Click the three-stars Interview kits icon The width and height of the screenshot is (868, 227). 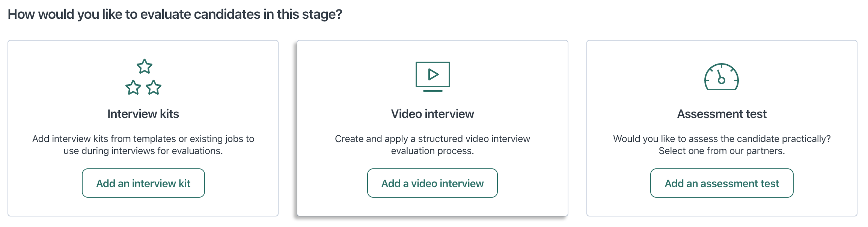(143, 77)
